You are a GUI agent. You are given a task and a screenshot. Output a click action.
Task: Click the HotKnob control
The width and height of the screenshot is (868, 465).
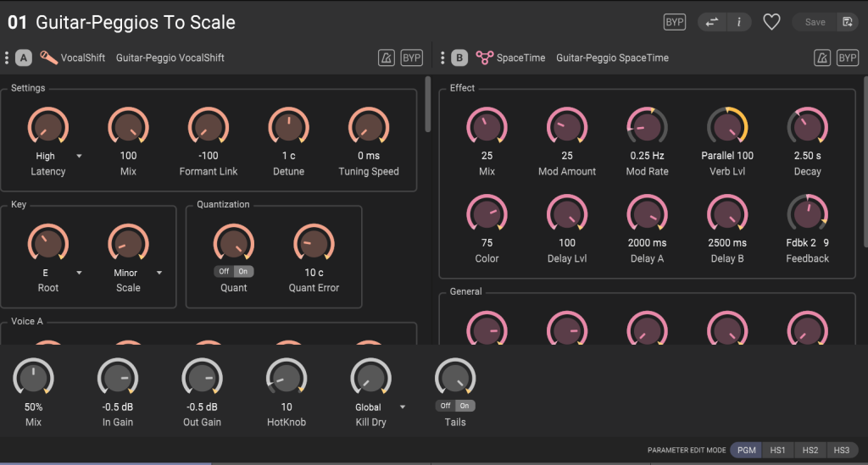(287, 378)
